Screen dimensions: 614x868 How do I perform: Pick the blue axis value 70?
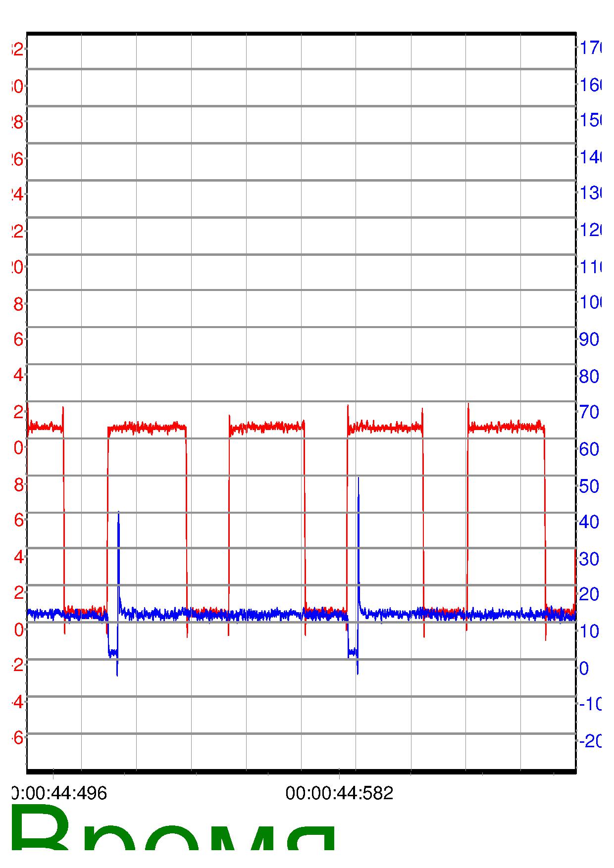click(x=589, y=412)
